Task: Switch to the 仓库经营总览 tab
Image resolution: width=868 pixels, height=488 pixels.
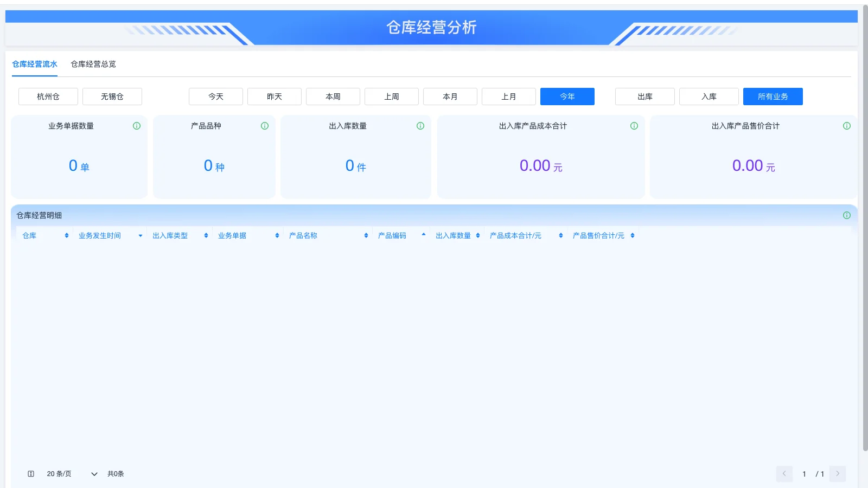Action: point(93,63)
